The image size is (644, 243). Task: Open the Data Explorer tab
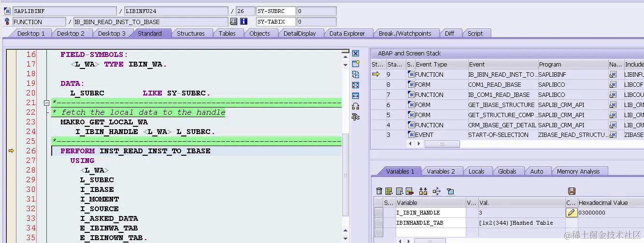pyautogui.click(x=347, y=33)
